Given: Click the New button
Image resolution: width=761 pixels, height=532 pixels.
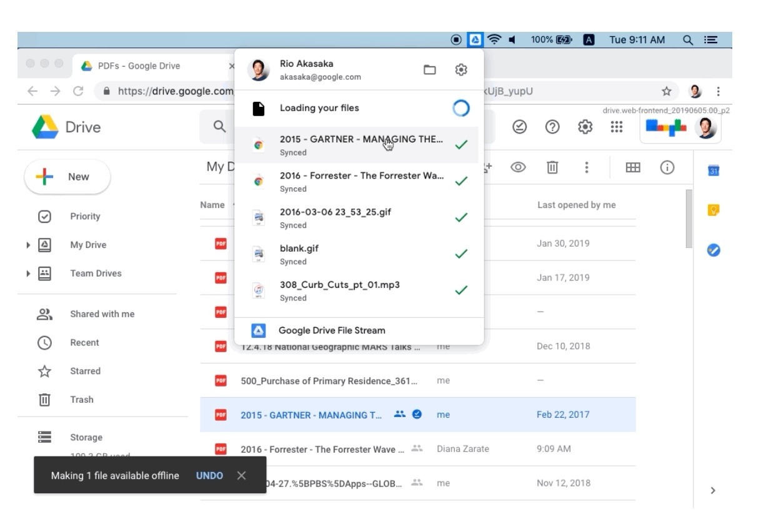Looking at the screenshot, I should (67, 177).
